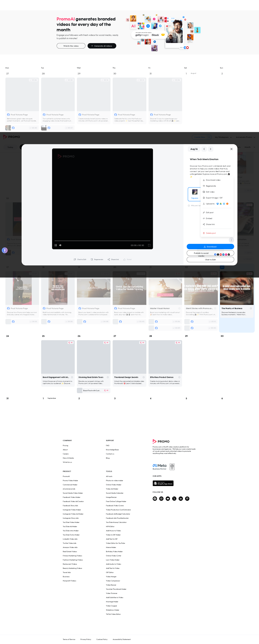Choose Share link in the context menu
259x644 pixels.
217,224
